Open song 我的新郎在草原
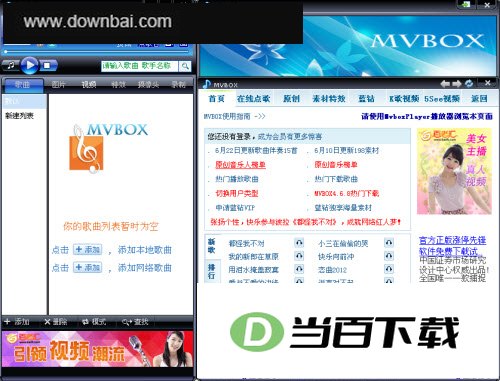 tap(253, 257)
